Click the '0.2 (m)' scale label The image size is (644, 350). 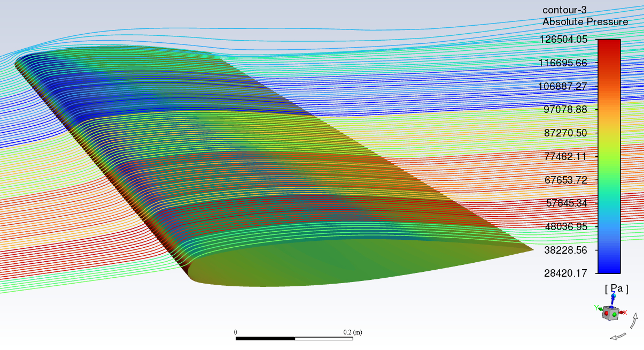(x=353, y=332)
